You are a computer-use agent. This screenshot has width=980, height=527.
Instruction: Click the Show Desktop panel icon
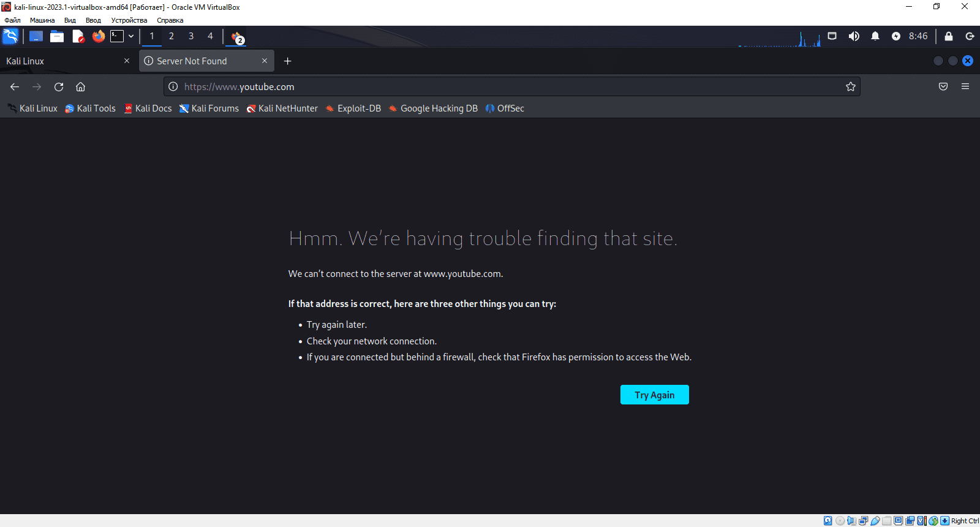pos(36,36)
